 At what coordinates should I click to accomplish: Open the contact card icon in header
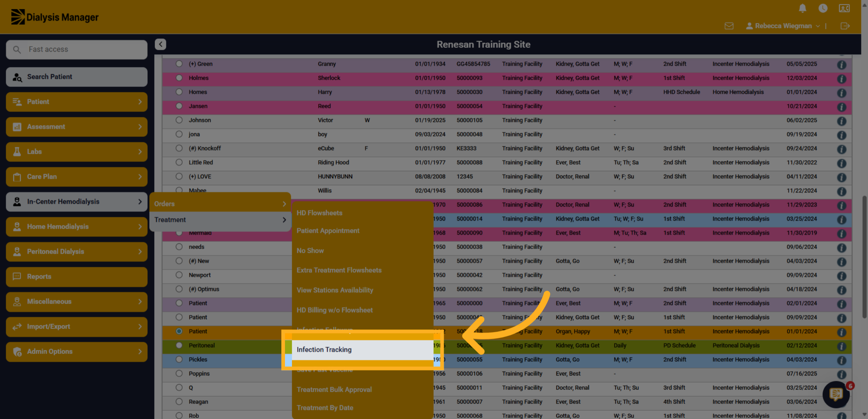[x=844, y=8]
